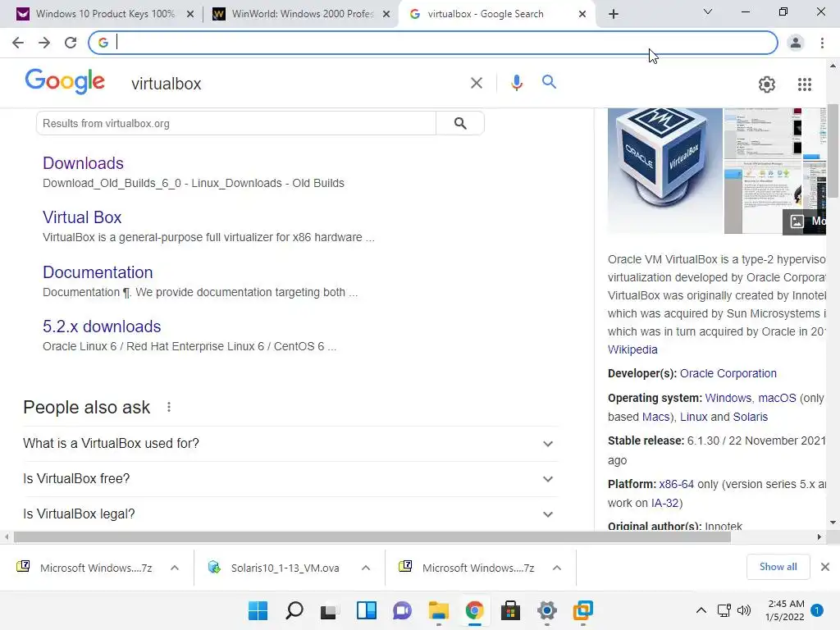This screenshot has height=630, width=840.
Task: Open the tab search dropdown chevron
Action: [x=708, y=11]
